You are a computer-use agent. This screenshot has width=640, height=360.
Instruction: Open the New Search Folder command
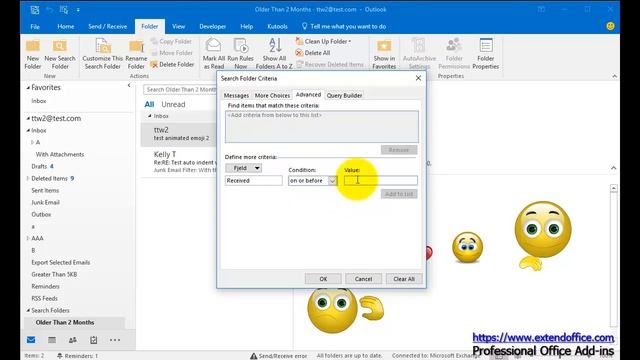pyautogui.click(x=60, y=54)
